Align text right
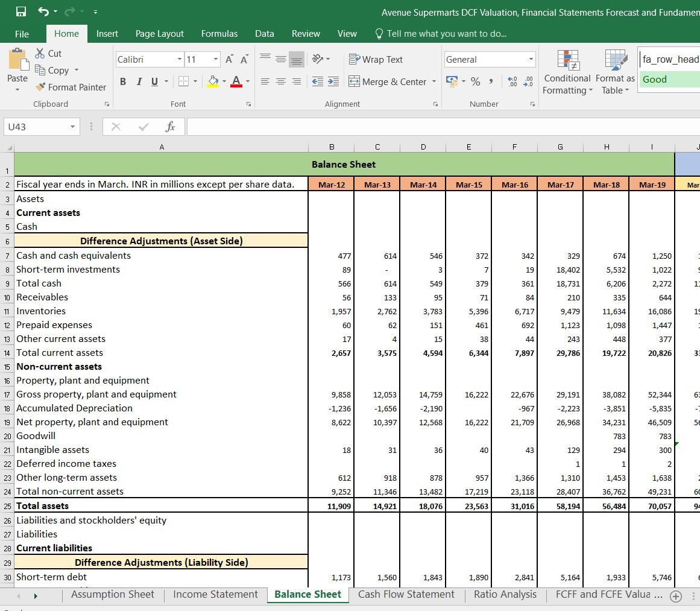The image size is (700, 611). coord(297,82)
